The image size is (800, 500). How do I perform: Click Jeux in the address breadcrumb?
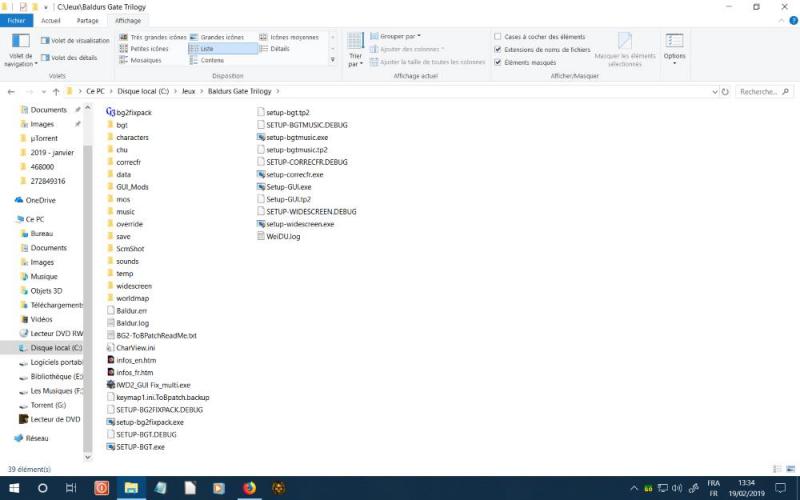pos(188,91)
